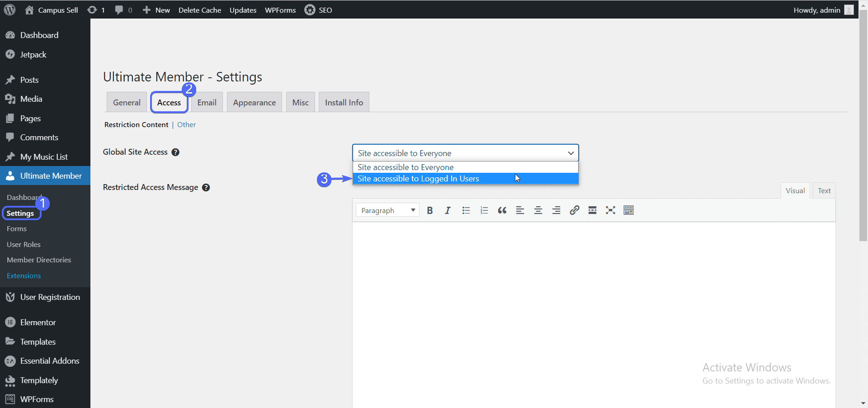Viewport: 868px width, 408px height.
Task: Open Ultimate Member Settings submenu
Action: (20, 213)
